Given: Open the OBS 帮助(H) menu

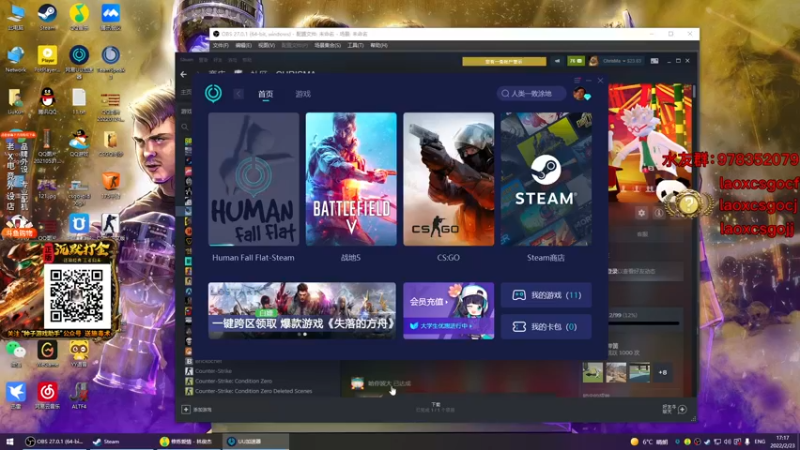Looking at the screenshot, I should coord(379,45).
